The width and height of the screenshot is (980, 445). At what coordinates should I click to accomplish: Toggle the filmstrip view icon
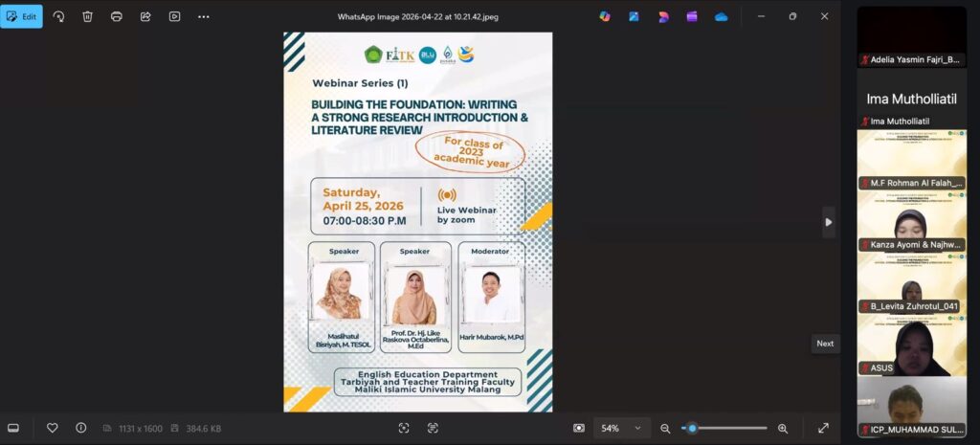(13, 428)
